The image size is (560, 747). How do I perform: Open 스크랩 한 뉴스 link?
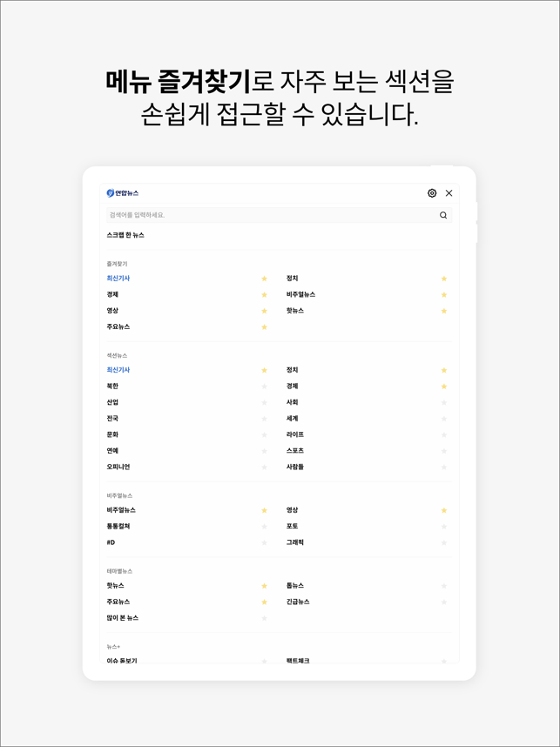125,235
